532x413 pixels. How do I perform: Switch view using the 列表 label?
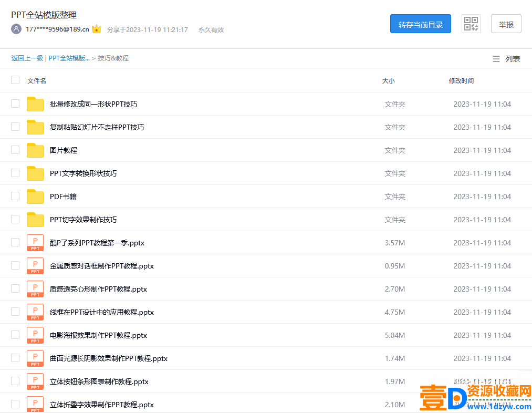click(513, 59)
